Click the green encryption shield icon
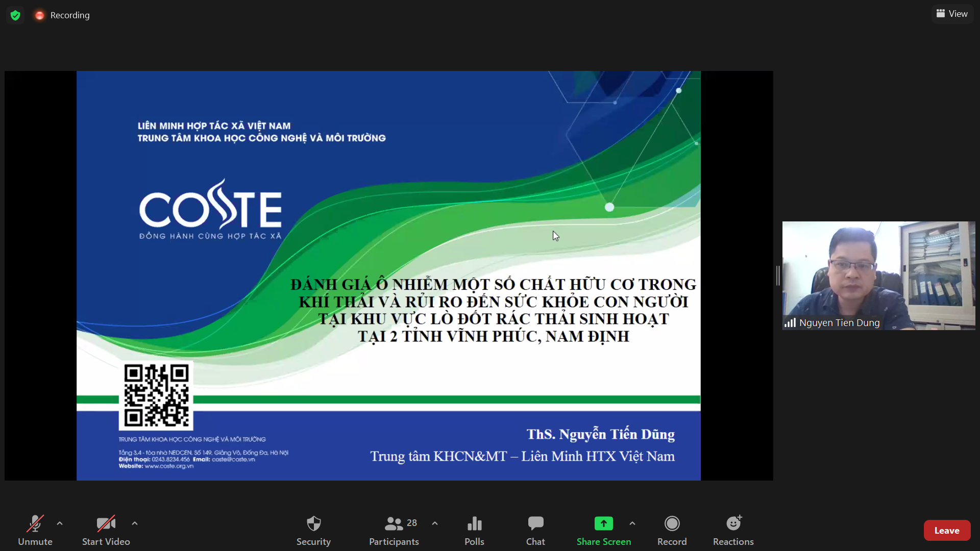Image resolution: width=980 pixels, height=551 pixels. coord(15,15)
